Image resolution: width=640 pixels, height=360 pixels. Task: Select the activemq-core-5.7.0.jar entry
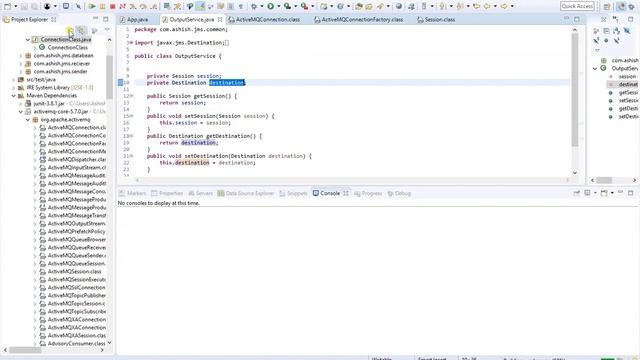click(61, 111)
